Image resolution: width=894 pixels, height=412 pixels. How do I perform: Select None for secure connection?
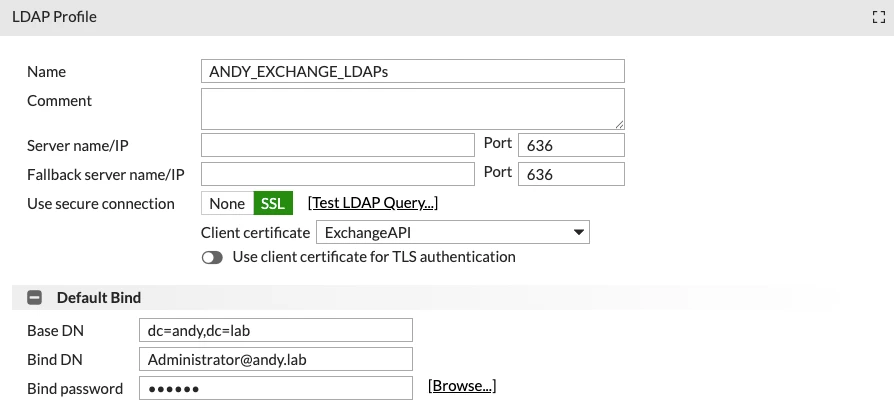227,203
